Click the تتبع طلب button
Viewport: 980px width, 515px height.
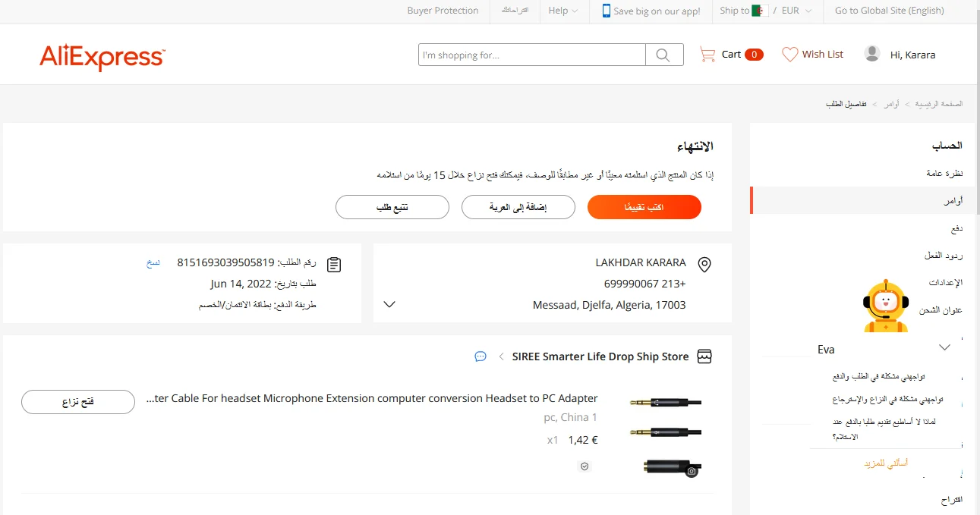pyautogui.click(x=392, y=207)
